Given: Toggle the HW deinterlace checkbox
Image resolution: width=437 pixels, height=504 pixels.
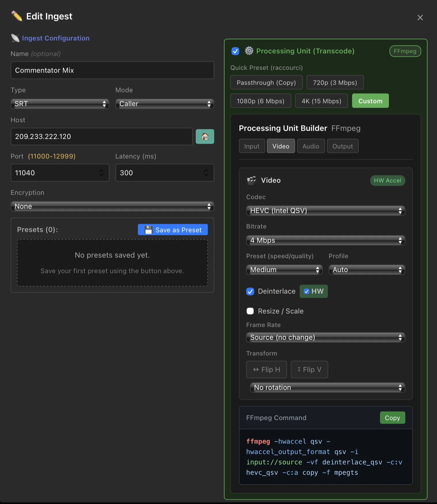Looking at the screenshot, I should click(307, 291).
